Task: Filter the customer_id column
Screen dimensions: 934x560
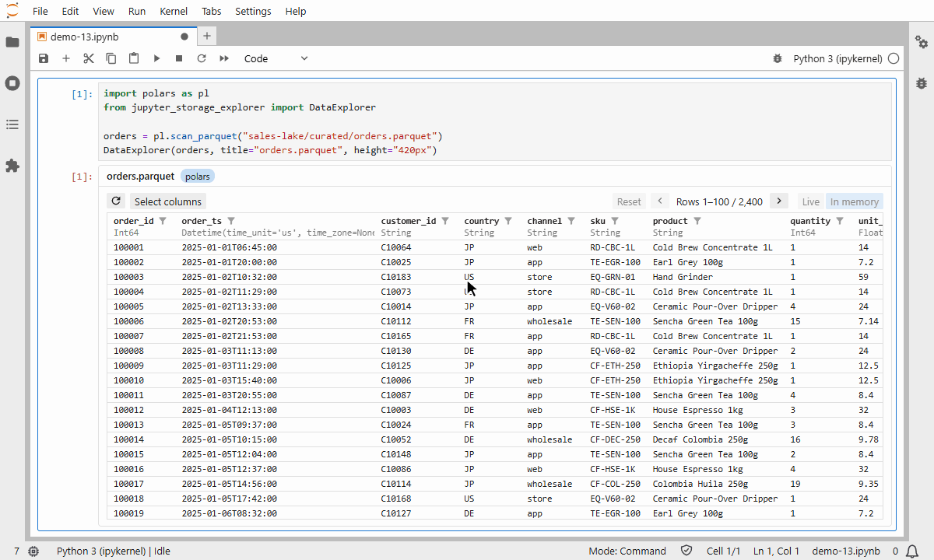Action: click(x=445, y=221)
